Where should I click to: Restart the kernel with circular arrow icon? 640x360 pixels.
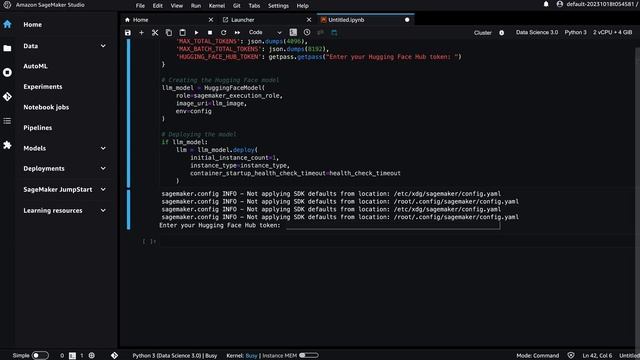224,32
